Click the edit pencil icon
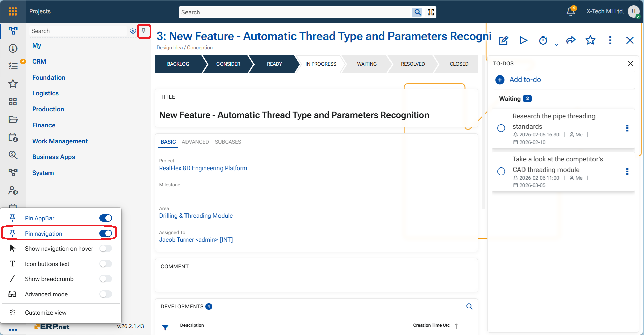 (503, 41)
